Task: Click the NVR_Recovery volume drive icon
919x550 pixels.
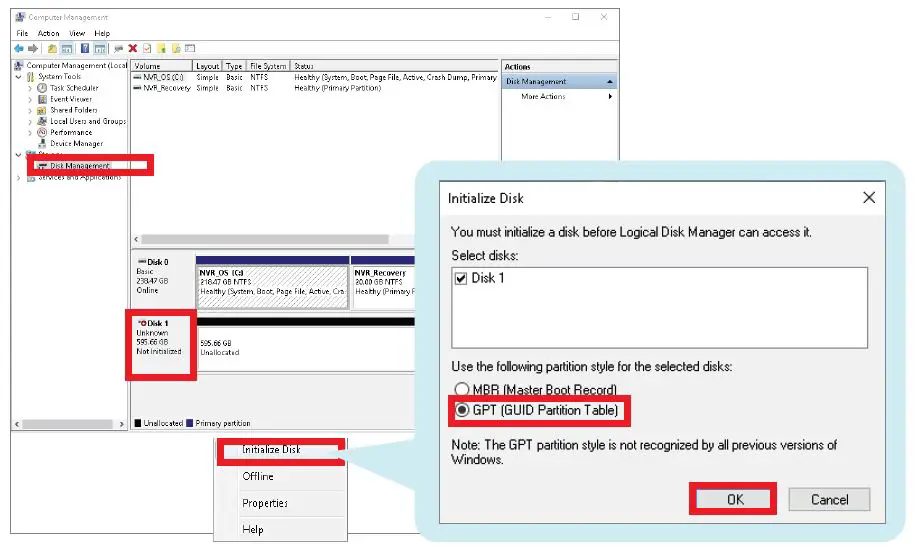Action: click(x=137, y=88)
